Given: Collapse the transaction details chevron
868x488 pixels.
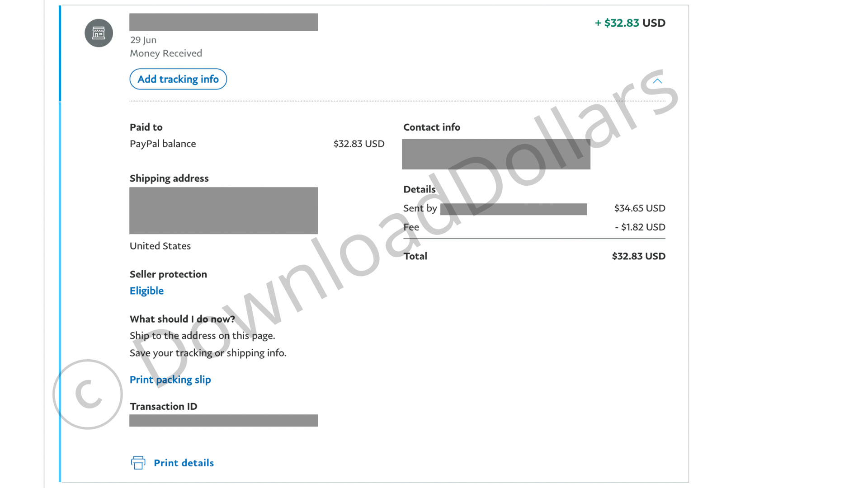Looking at the screenshot, I should (x=657, y=81).
